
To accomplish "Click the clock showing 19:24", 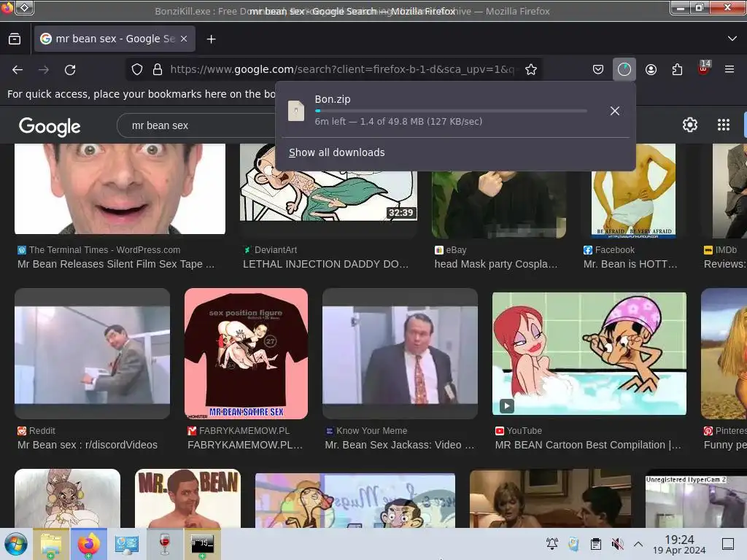I will (x=679, y=544).
